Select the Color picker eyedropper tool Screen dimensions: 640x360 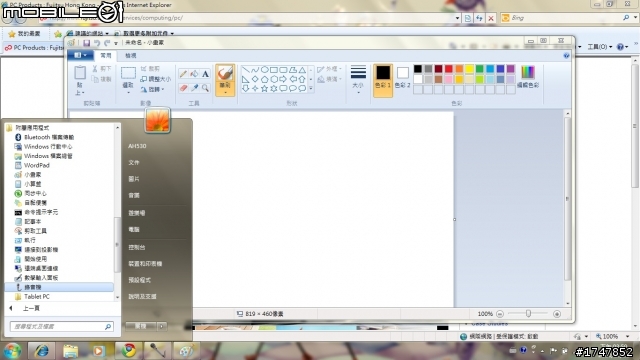click(x=194, y=88)
